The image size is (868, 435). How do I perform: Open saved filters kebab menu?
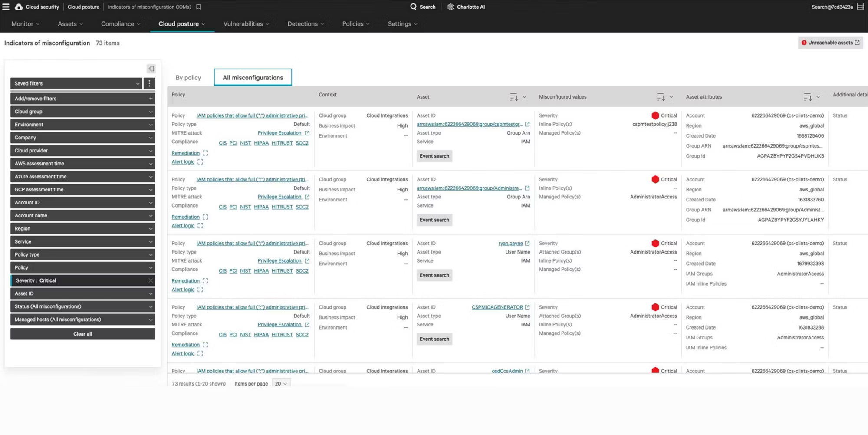(x=149, y=83)
